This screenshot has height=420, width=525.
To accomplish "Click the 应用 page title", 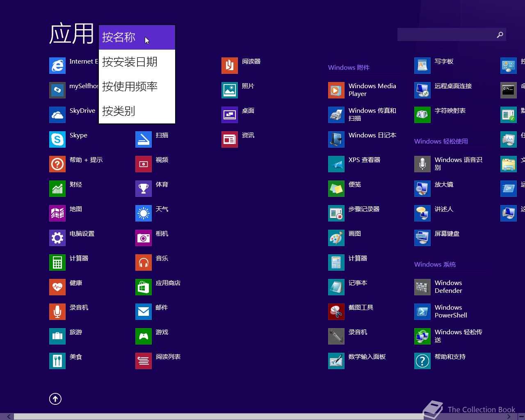I will pyautogui.click(x=72, y=34).
